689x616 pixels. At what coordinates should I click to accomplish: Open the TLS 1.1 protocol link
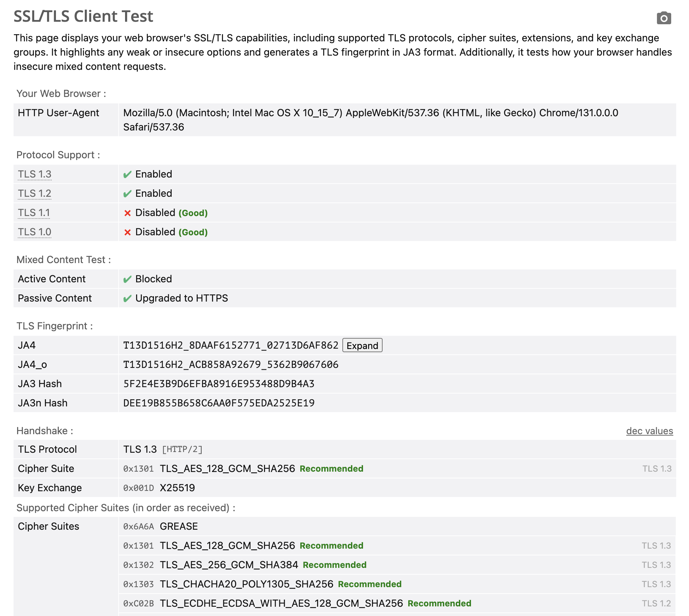coord(34,213)
